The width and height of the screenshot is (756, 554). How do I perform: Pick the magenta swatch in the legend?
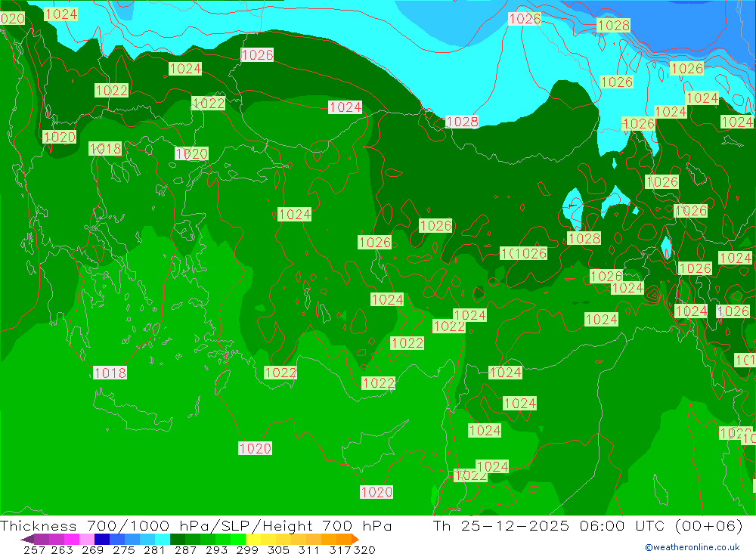point(71,539)
